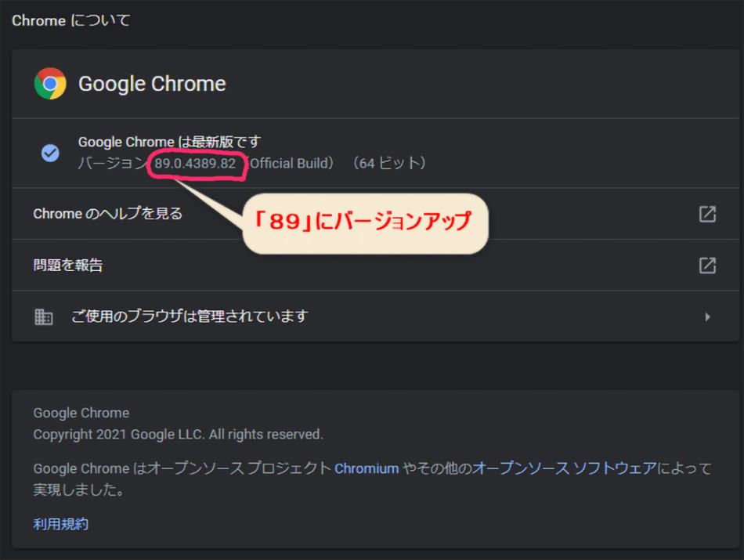This screenshot has width=744, height=560.
Task: Expand ご使用のブラウザは管理されています arrow
Action: [707, 316]
